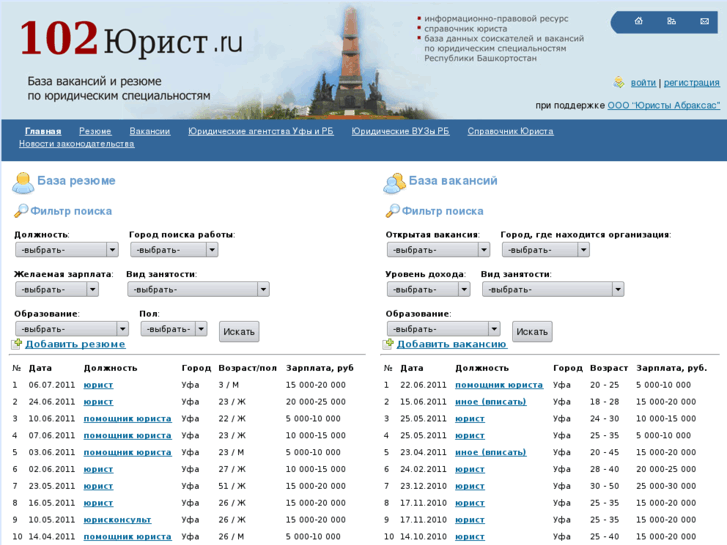Click the login user icon beside войти
Image resolution: width=727 pixels, height=545 pixels.
coord(619,83)
